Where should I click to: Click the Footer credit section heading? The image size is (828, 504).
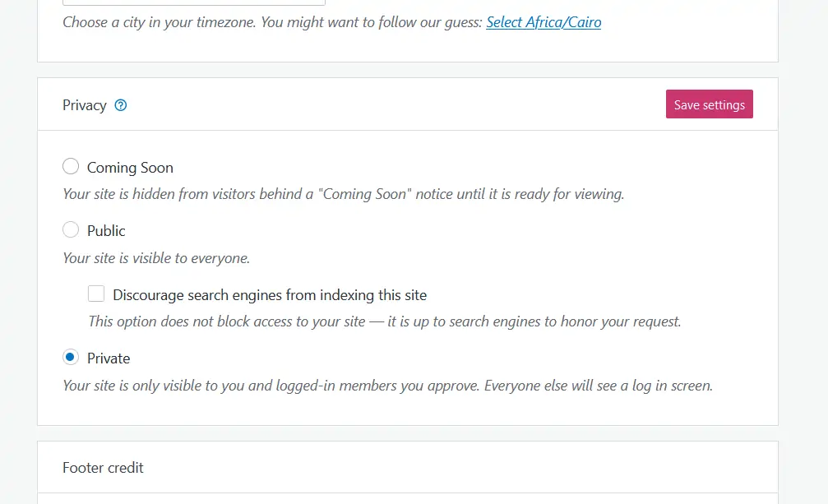[x=103, y=468]
